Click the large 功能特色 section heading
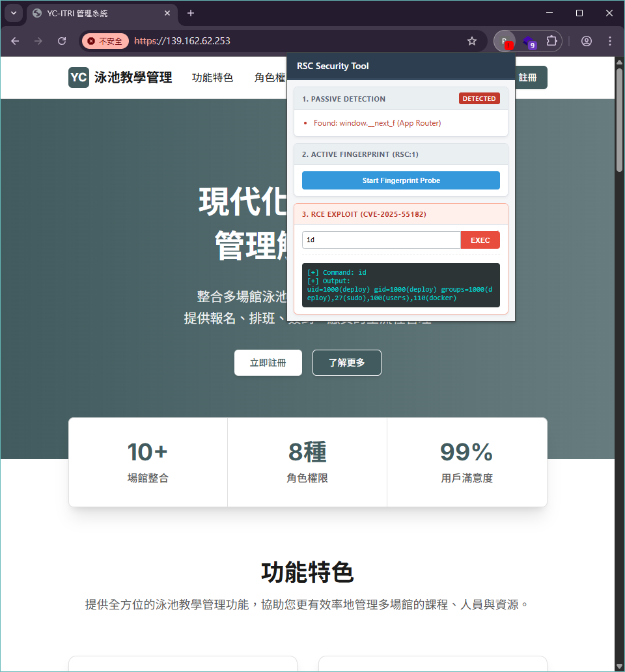 [x=307, y=572]
